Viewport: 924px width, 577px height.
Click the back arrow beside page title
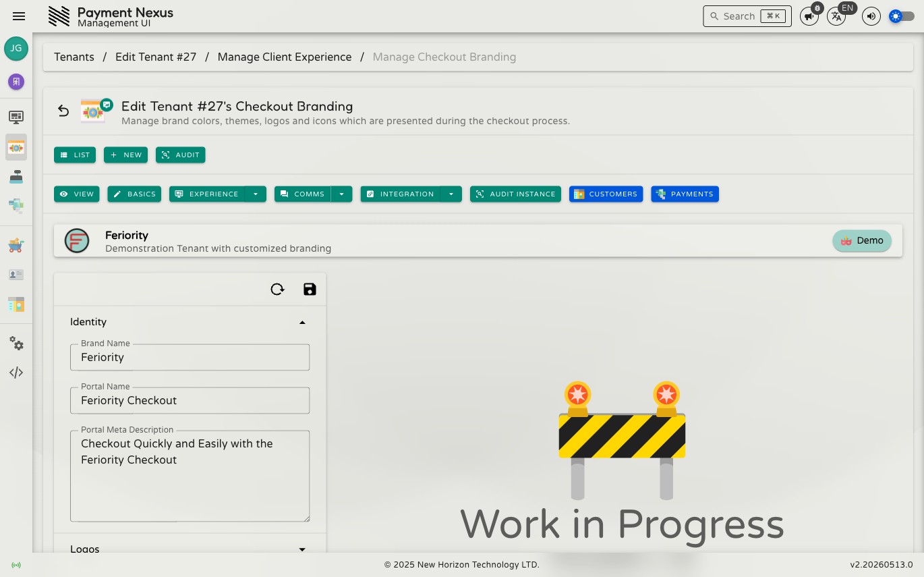(x=63, y=111)
